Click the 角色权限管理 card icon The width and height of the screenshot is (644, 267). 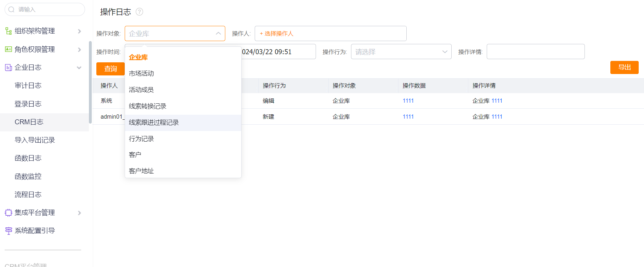click(x=9, y=49)
